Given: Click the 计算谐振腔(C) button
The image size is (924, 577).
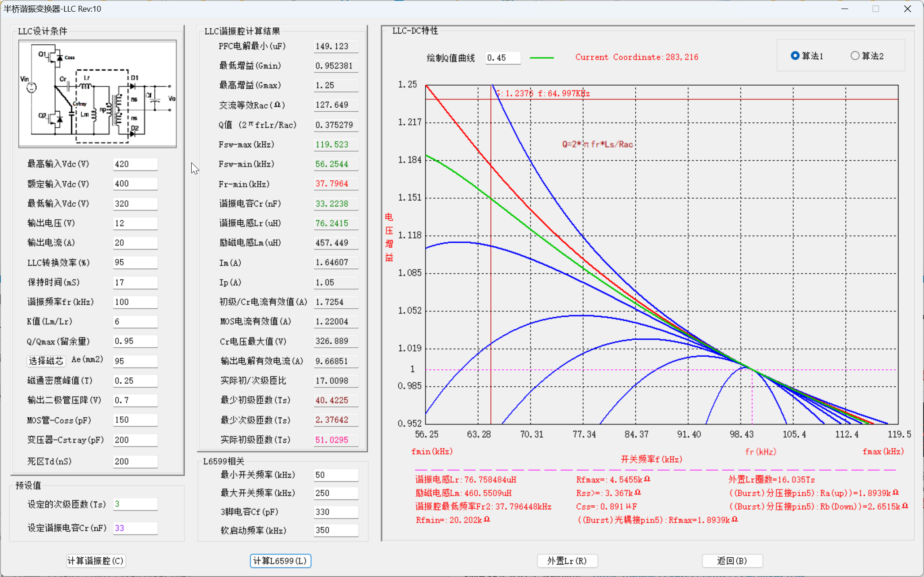Looking at the screenshot, I should click(x=96, y=561).
